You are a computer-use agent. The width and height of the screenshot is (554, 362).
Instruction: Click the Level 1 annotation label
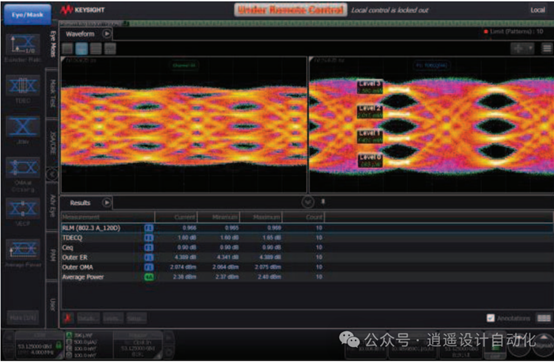(x=370, y=136)
